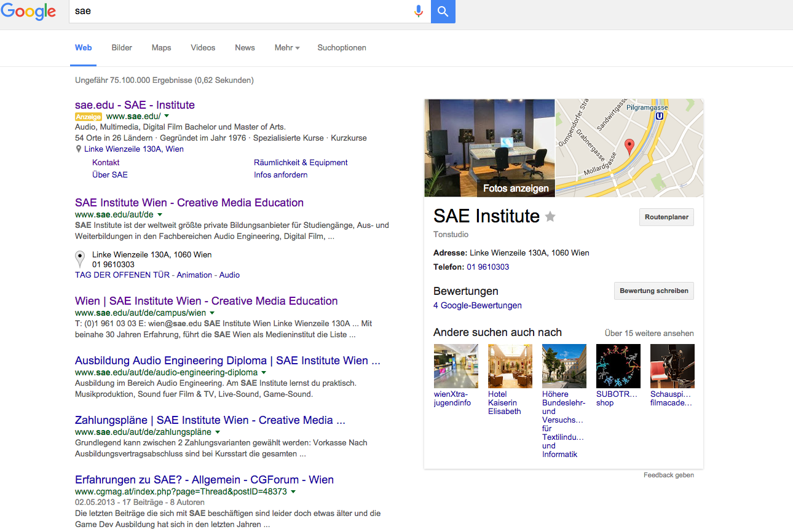This screenshot has width=793, height=532.
Task: Switch to the Maps tab
Action: [x=161, y=47]
